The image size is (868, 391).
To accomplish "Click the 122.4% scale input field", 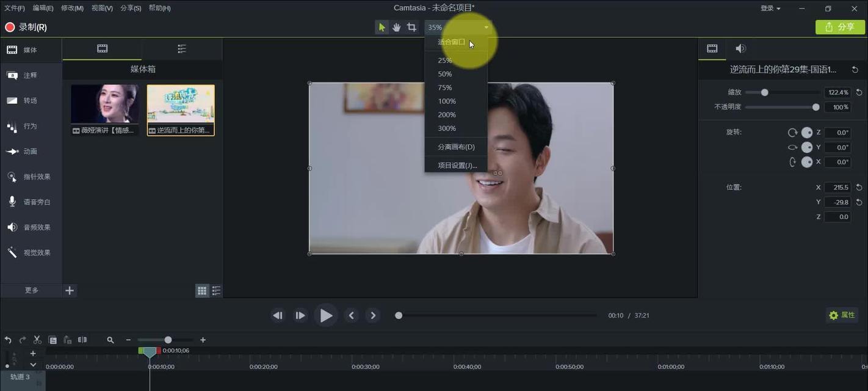I will tap(837, 92).
